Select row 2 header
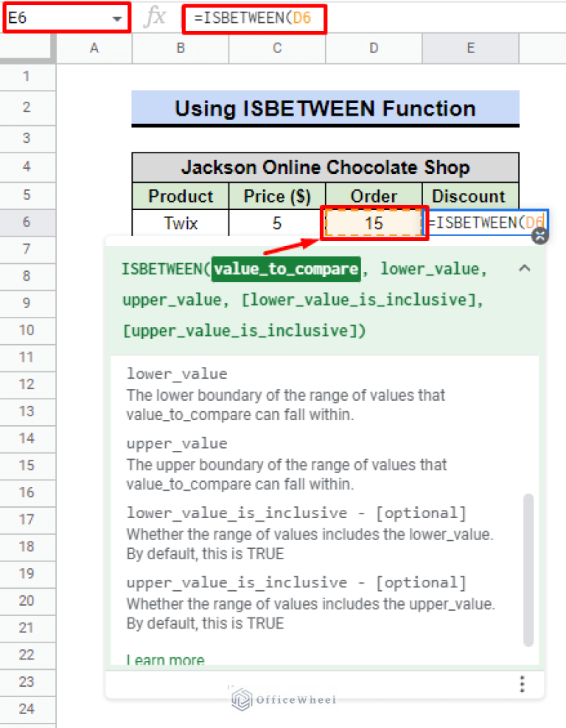This screenshot has width=566, height=728. [27, 108]
